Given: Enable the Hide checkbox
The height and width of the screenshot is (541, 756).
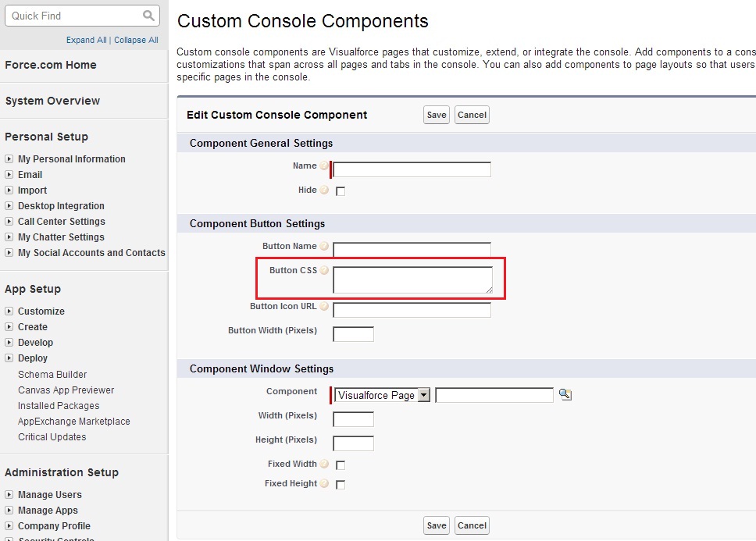Looking at the screenshot, I should pyautogui.click(x=341, y=191).
